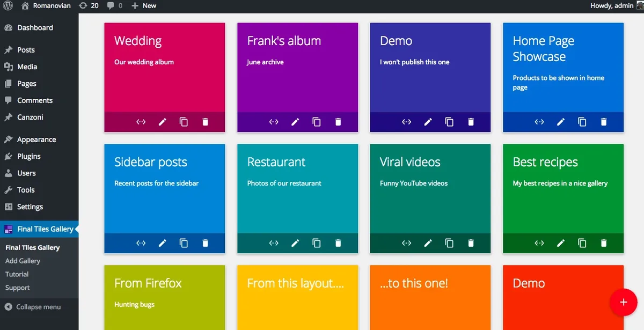Image resolution: width=644 pixels, height=330 pixels.
Task: Open the "...to this one!" orange tile
Action: coord(430,297)
